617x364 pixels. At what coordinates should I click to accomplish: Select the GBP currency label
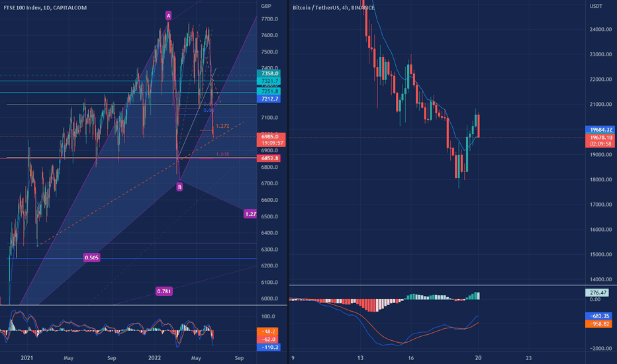pos(266,6)
